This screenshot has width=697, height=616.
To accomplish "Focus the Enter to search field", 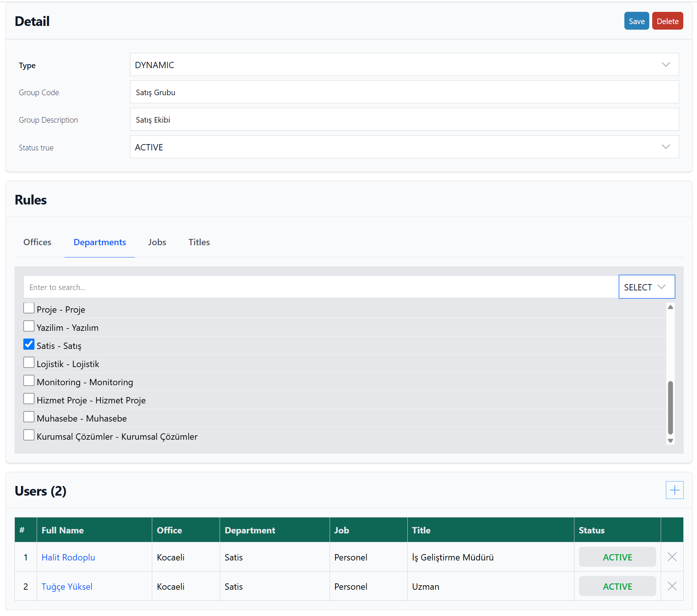I will pos(320,287).
